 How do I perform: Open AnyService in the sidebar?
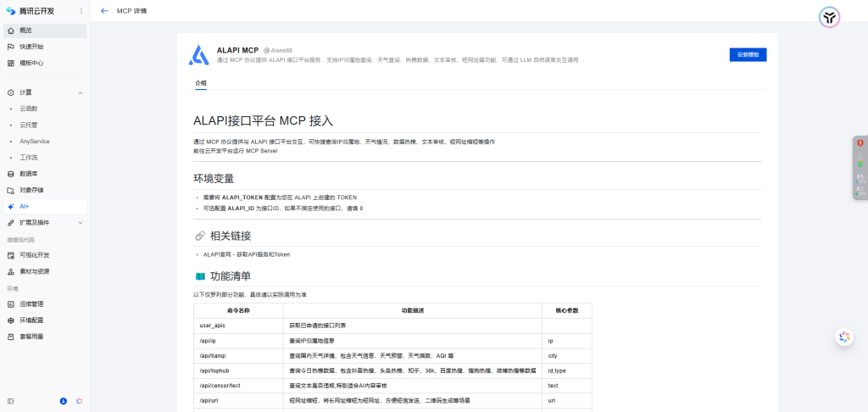pos(34,142)
